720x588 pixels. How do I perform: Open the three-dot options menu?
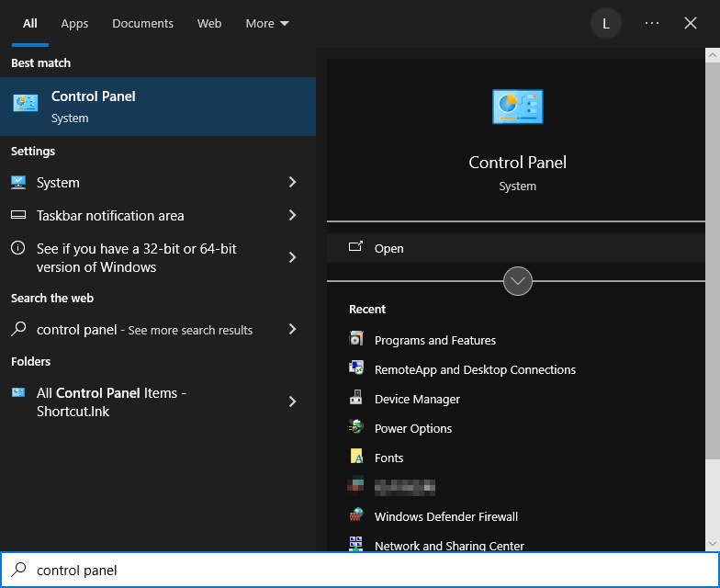(x=652, y=23)
